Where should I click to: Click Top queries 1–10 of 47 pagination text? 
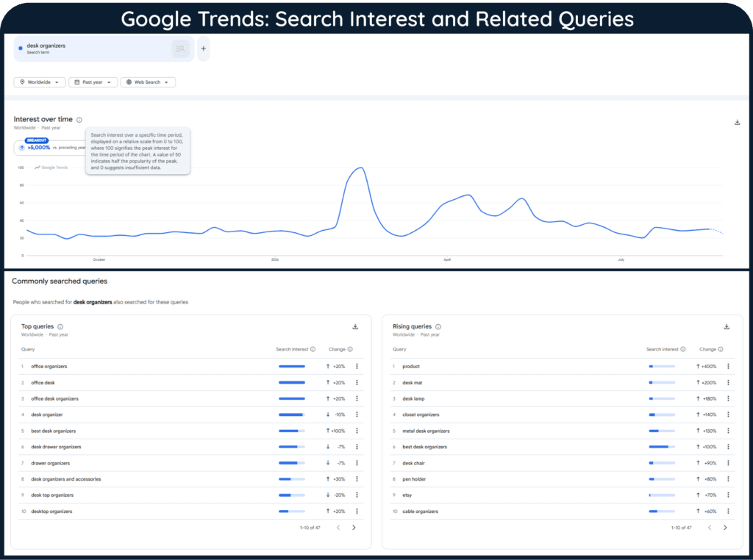(x=310, y=528)
